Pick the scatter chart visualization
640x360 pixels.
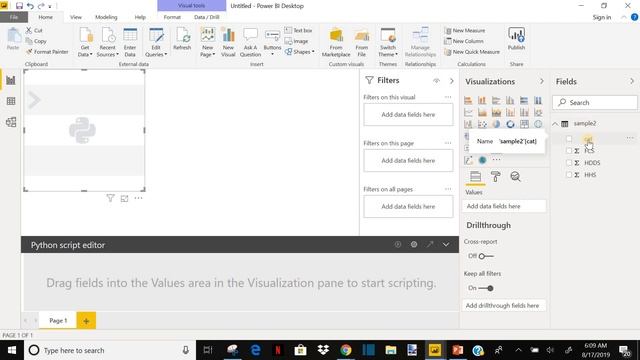click(482, 124)
